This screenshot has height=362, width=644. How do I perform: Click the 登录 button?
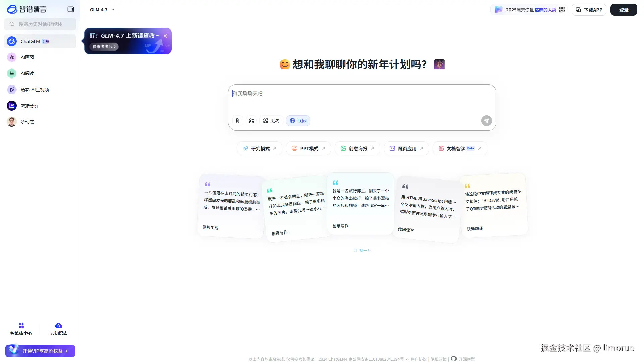click(624, 10)
